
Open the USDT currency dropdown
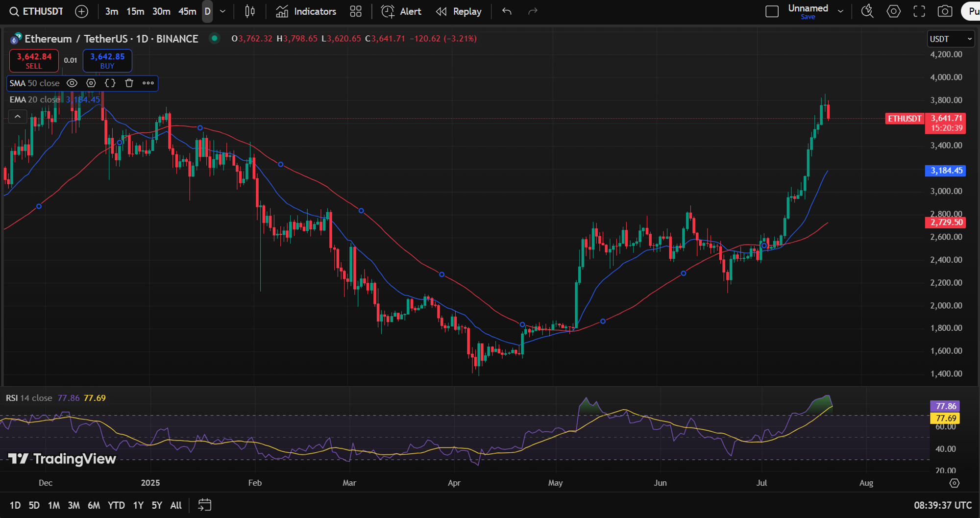pyautogui.click(x=950, y=39)
